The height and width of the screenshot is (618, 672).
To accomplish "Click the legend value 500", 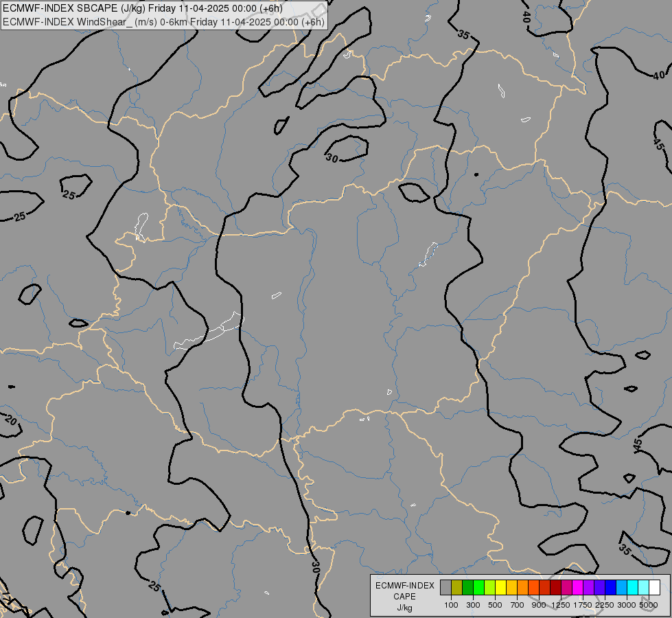I will point(495,605).
